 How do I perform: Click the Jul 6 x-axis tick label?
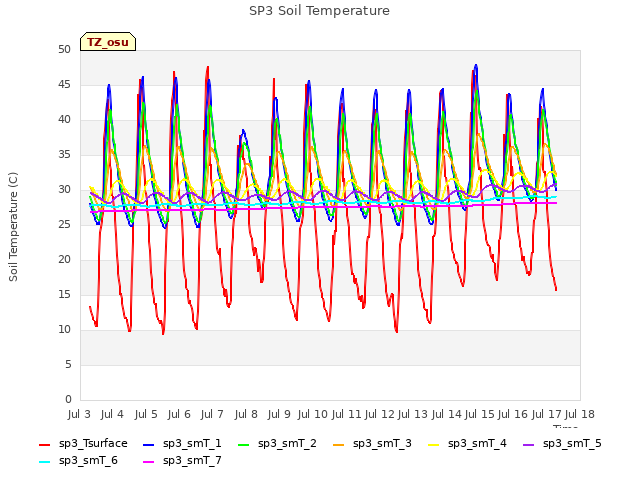(x=179, y=414)
